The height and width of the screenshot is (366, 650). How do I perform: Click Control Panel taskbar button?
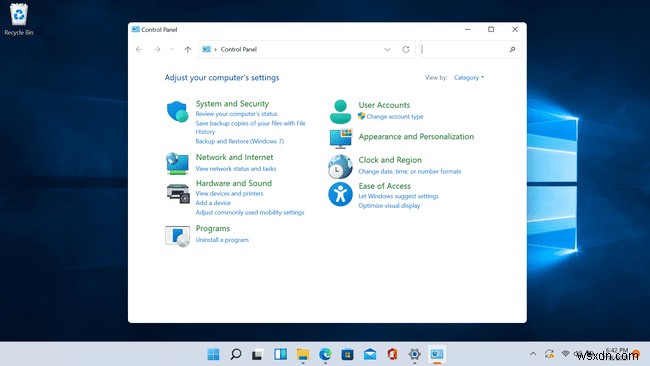437,354
